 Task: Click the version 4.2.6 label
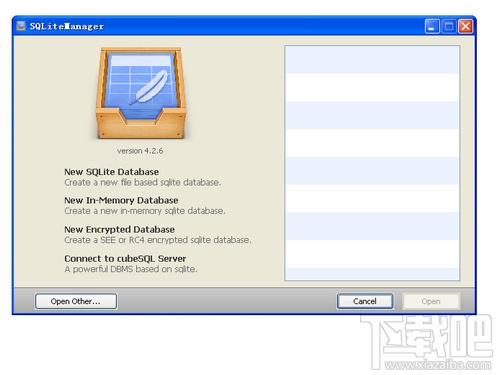[x=140, y=151]
